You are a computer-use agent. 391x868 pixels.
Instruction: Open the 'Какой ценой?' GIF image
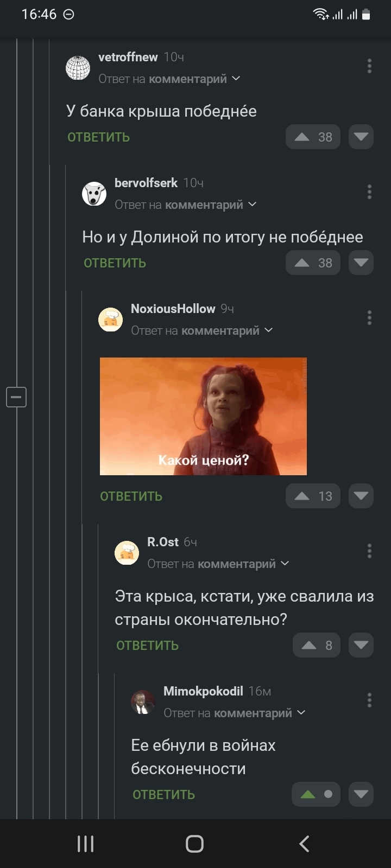click(203, 416)
